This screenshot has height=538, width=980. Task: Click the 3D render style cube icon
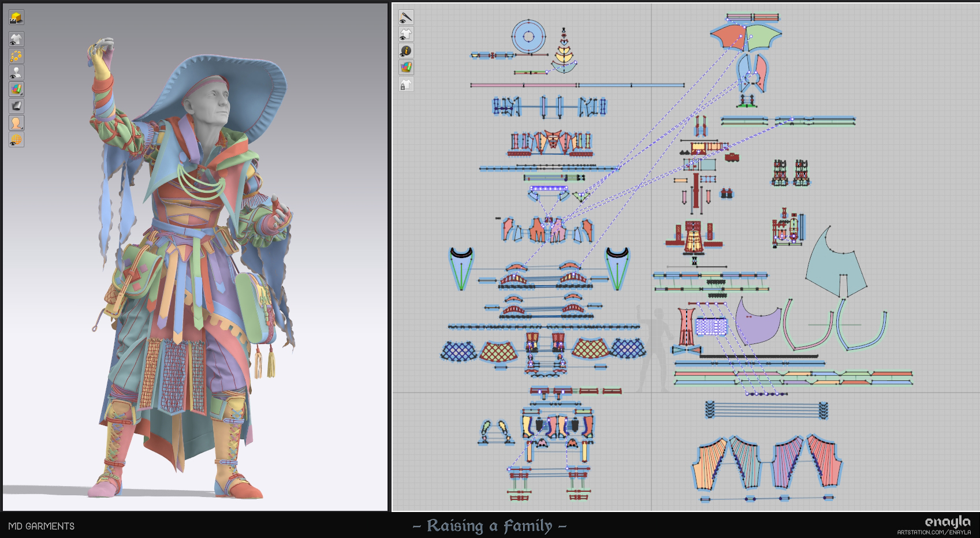click(x=16, y=17)
